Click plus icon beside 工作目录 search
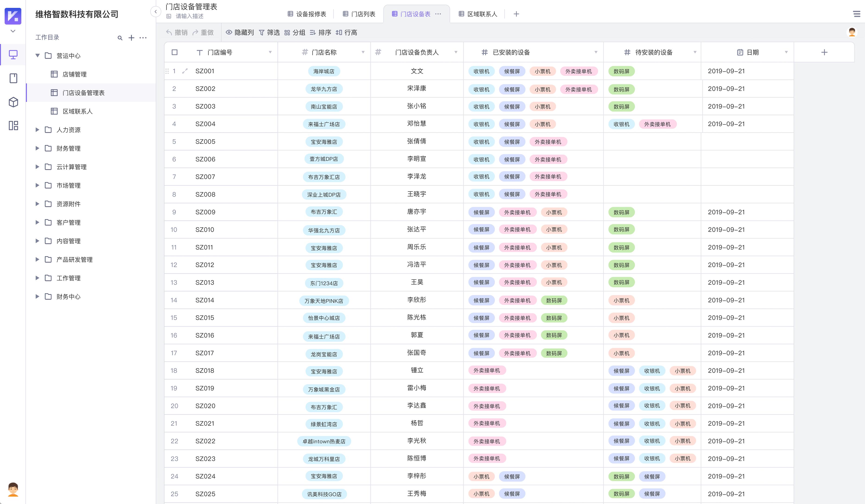The height and width of the screenshot is (504, 865). 131,38
